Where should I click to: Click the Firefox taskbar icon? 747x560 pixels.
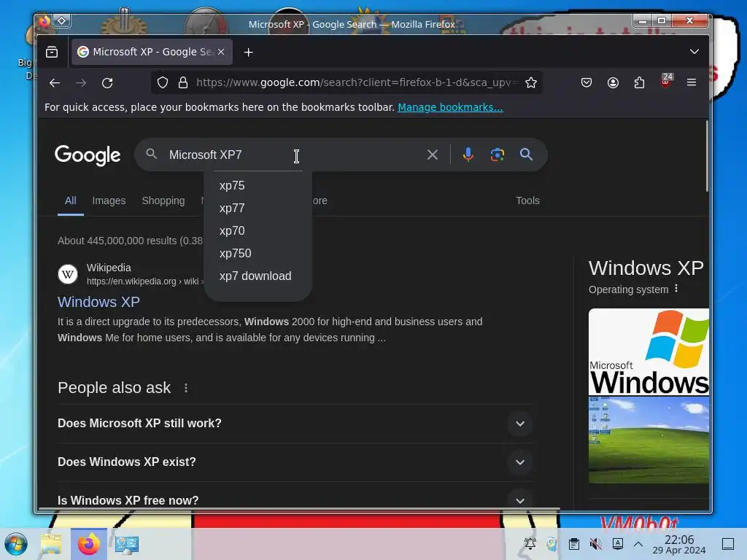(x=89, y=544)
